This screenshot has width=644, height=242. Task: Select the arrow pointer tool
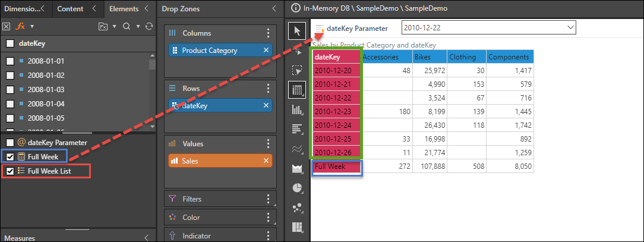(298, 30)
